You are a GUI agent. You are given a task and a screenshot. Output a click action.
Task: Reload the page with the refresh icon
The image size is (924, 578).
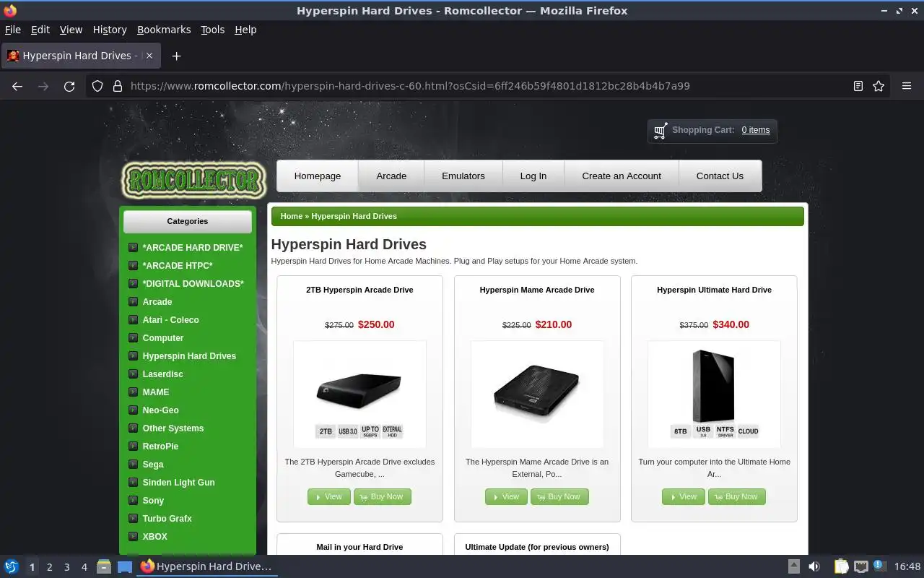(69, 86)
